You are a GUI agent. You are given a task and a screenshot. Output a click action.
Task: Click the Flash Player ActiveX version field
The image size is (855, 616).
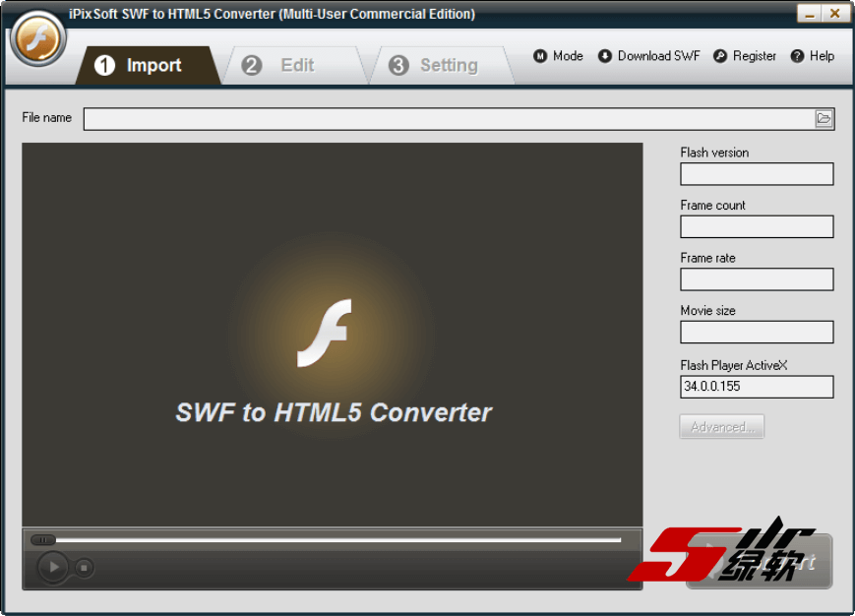tap(756, 387)
